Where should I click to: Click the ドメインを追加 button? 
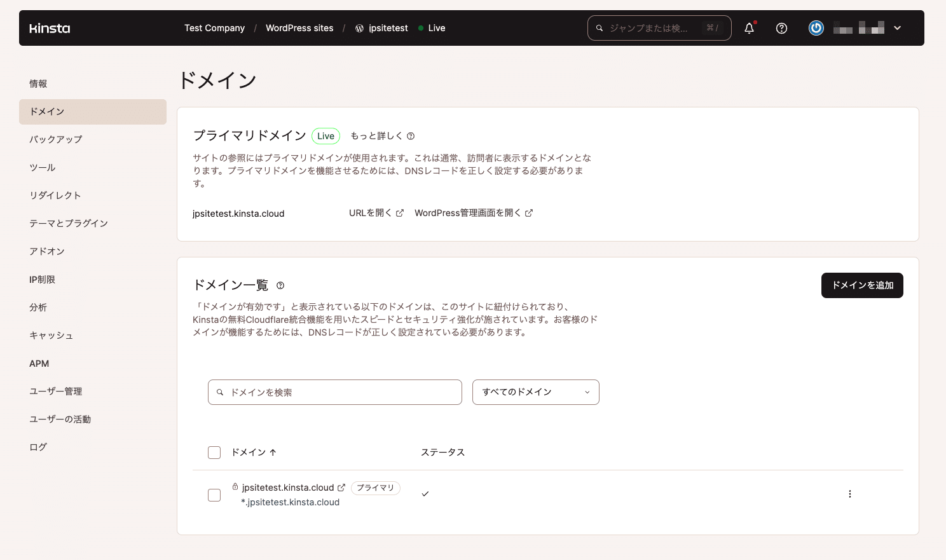(x=862, y=285)
